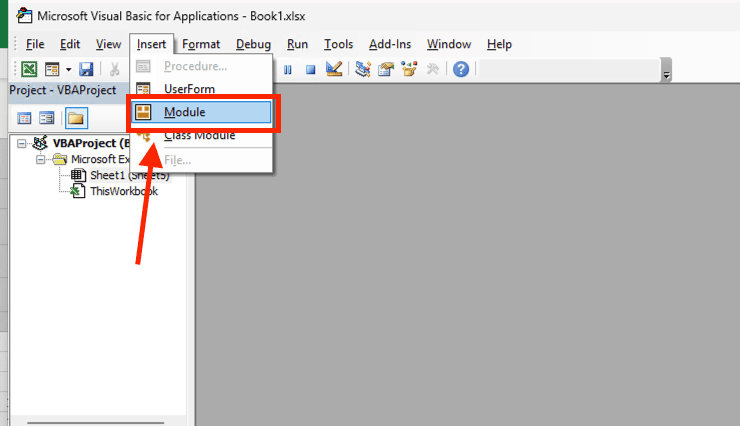Open Visual Basic Help question mark icon
The width and height of the screenshot is (740, 426).
click(461, 69)
